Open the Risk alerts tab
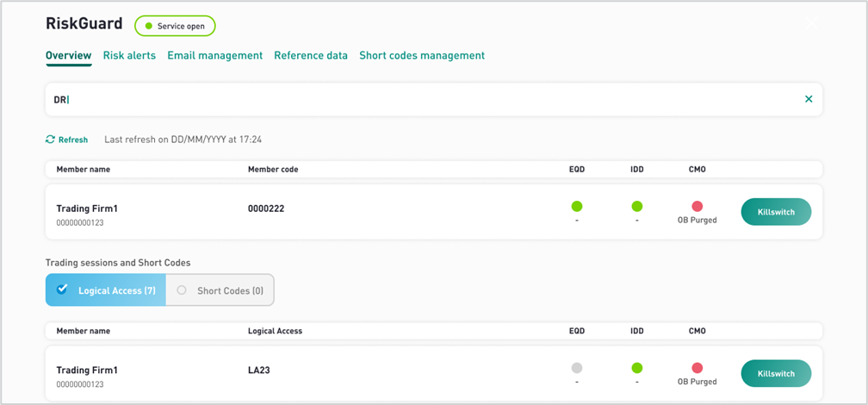Viewport: 868px width, 405px height. 129,55
